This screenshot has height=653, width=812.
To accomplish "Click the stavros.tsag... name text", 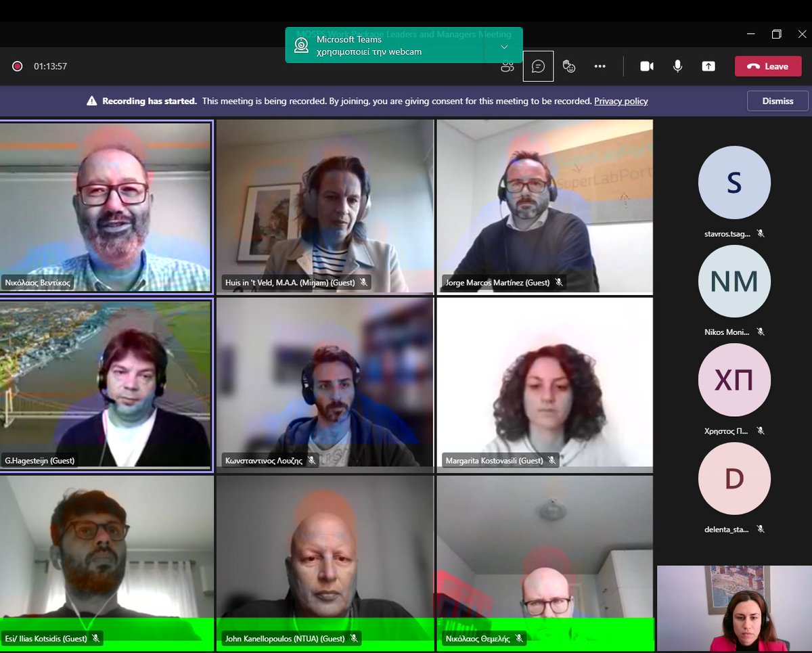I will tap(727, 233).
